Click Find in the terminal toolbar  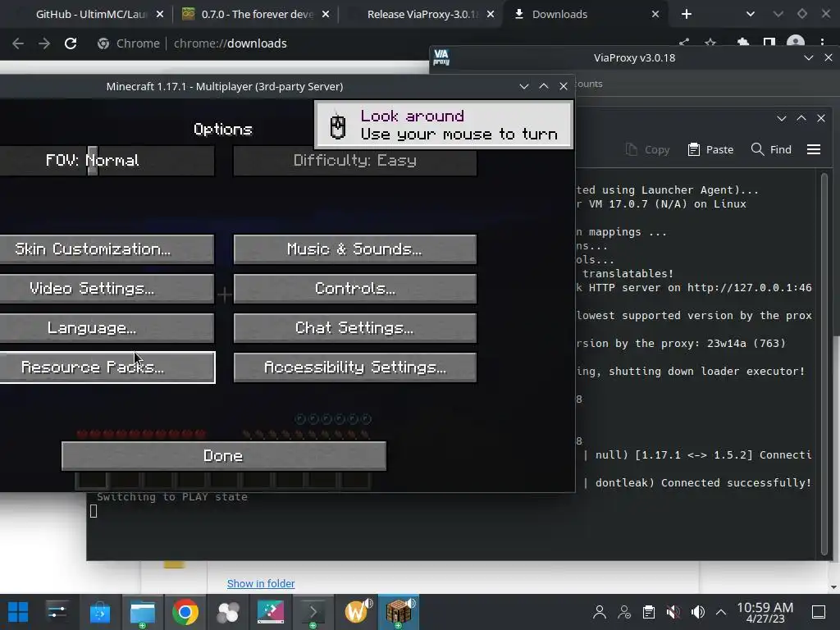pyautogui.click(x=771, y=149)
